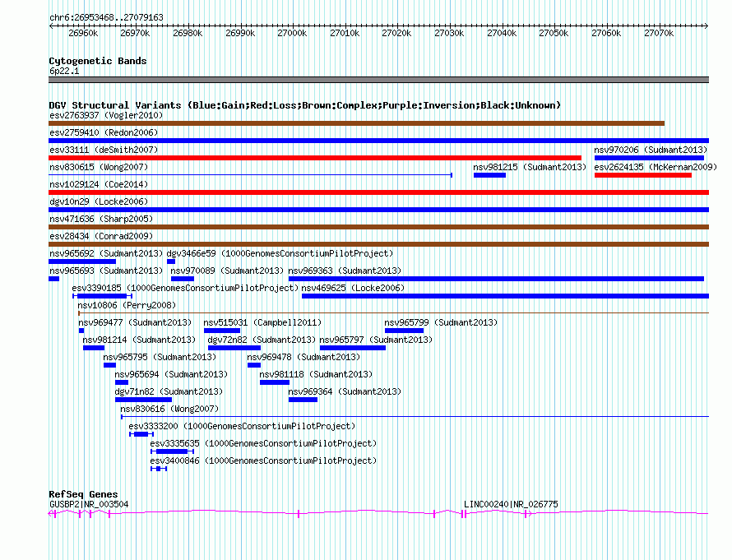
Task: Click the blue nsv515031 gain bar
Action: [x=222, y=331]
